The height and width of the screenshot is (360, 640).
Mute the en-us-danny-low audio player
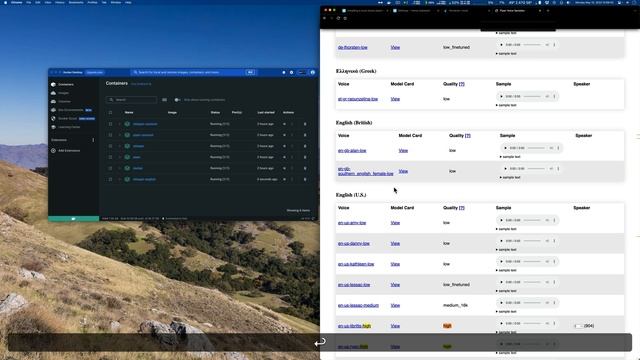[x=547, y=241]
